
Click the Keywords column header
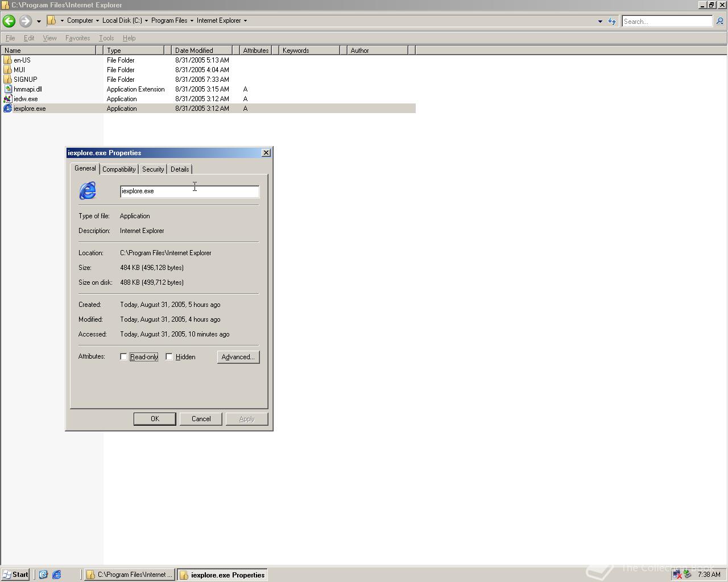click(x=309, y=51)
